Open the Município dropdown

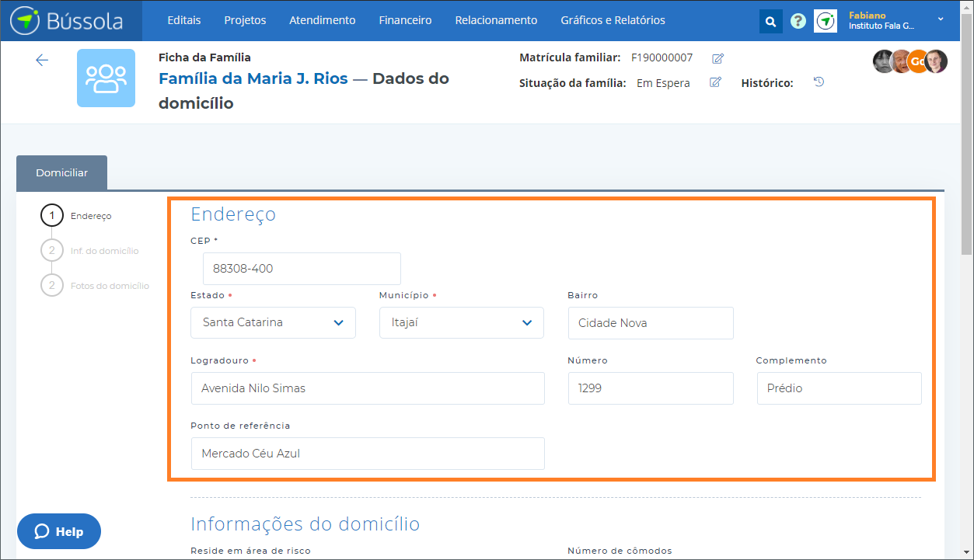click(x=461, y=322)
